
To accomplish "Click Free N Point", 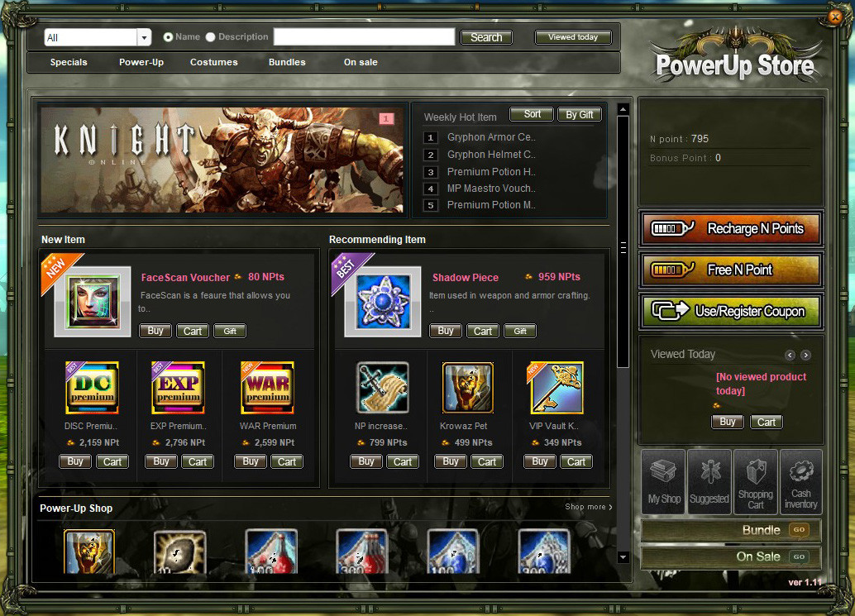I will point(731,270).
